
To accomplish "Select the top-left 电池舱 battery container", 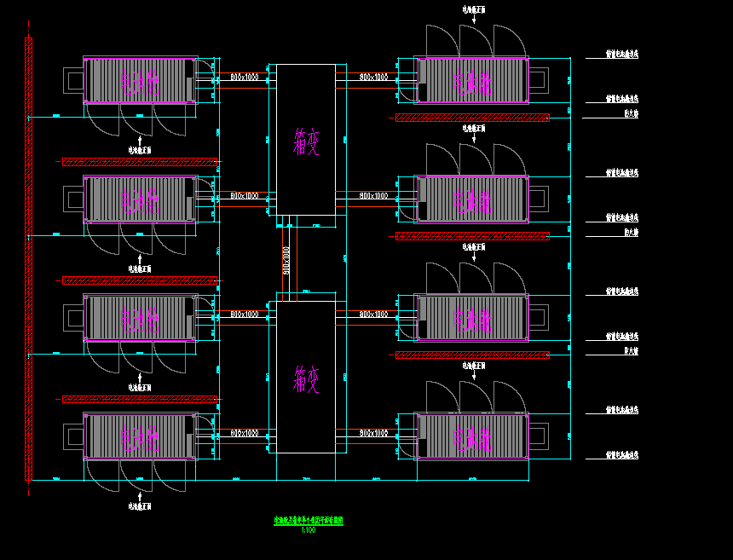I will pos(141,80).
